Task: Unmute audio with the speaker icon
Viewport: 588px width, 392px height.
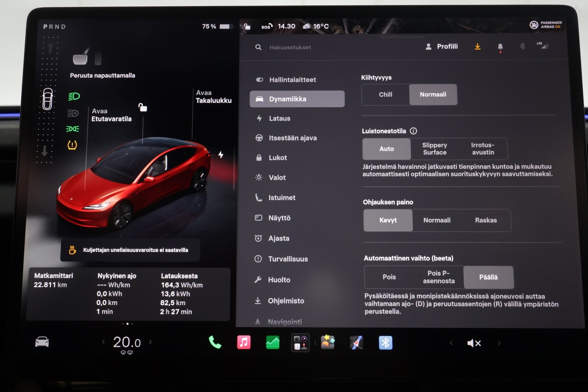Action: point(474,343)
